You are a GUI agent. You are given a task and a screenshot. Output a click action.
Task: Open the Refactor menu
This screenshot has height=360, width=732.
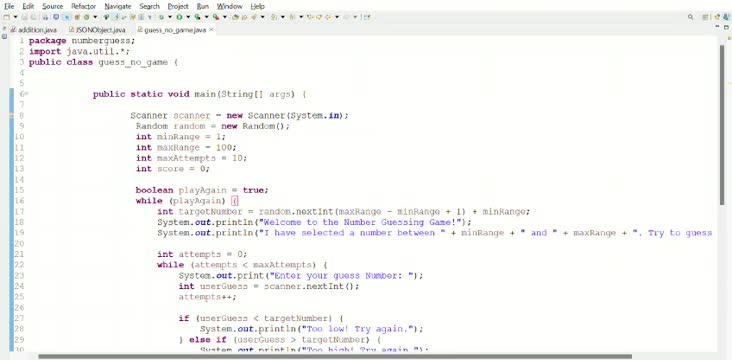(x=84, y=6)
